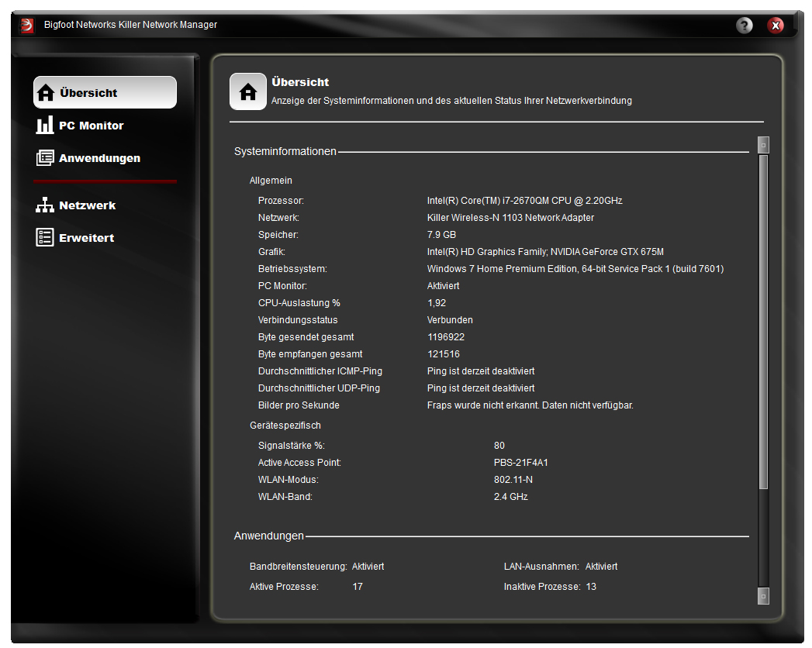Viewport: 812px width, 648px height.
Task: Click the Übersicht heading in the content header
Action: coord(300,82)
